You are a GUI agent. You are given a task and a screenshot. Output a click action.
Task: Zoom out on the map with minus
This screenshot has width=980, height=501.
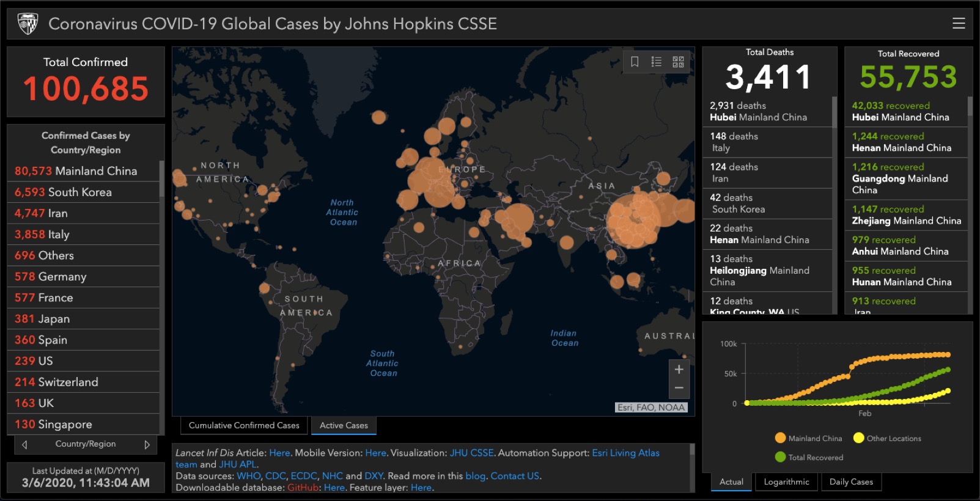[679, 388]
